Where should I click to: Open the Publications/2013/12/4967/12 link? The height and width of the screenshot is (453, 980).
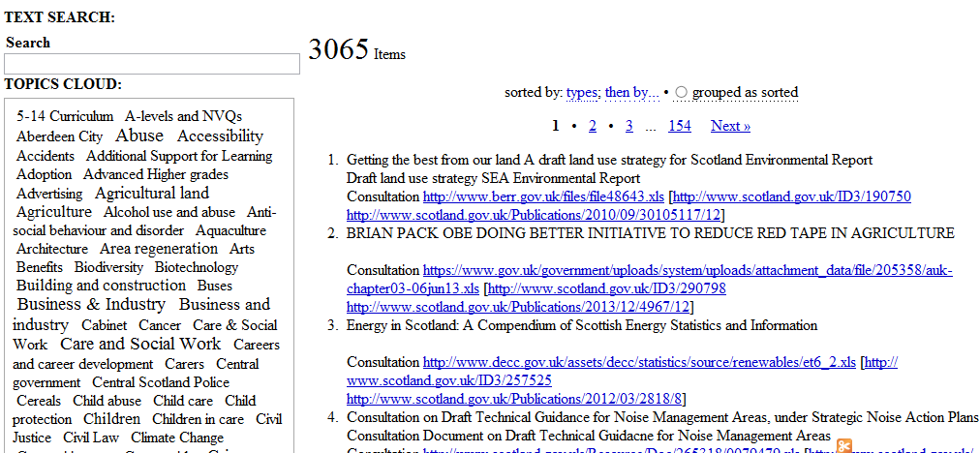point(518,307)
